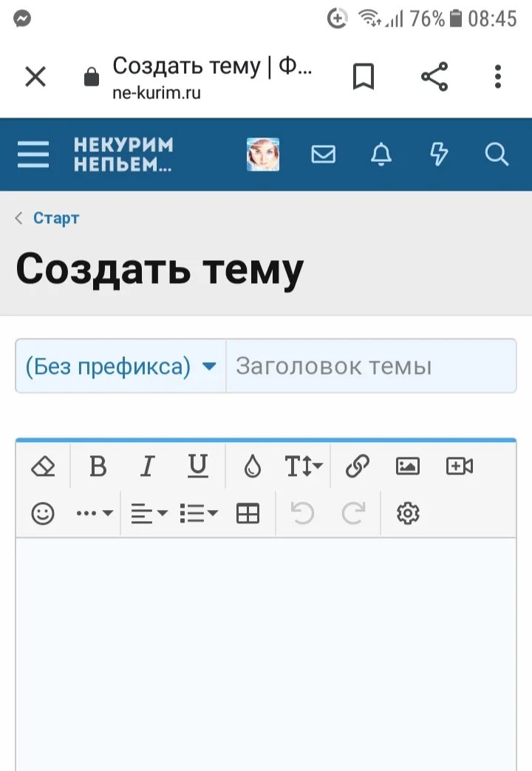The height and width of the screenshot is (771, 532).
Task: Bookmark this page
Action: coord(364,77)
